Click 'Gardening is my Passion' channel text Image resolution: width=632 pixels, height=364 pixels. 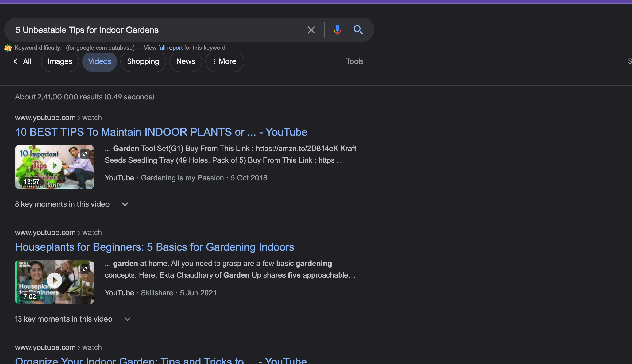point(182,178)
